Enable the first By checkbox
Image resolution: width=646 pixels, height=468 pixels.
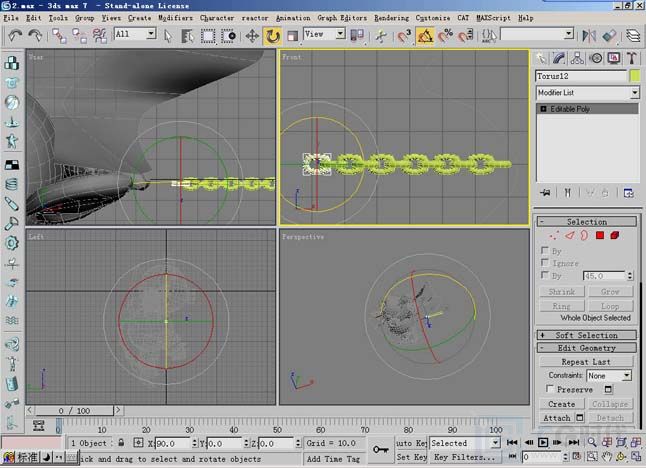pos(545,250)
